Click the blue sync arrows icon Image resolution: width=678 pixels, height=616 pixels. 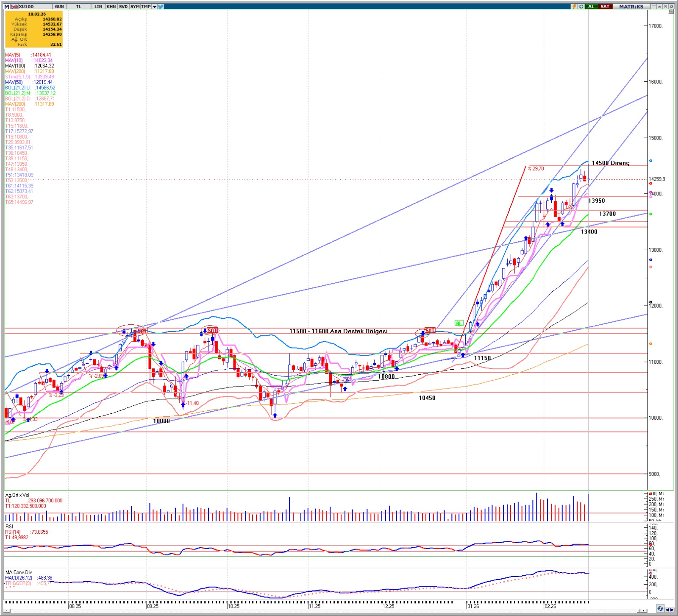pyautogui.click(x=660, y=609)
